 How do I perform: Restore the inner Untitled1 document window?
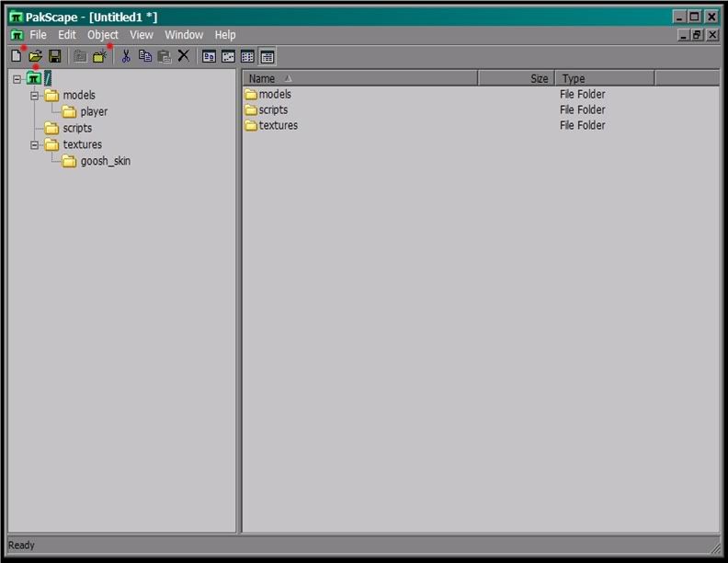tap(697, 35)
